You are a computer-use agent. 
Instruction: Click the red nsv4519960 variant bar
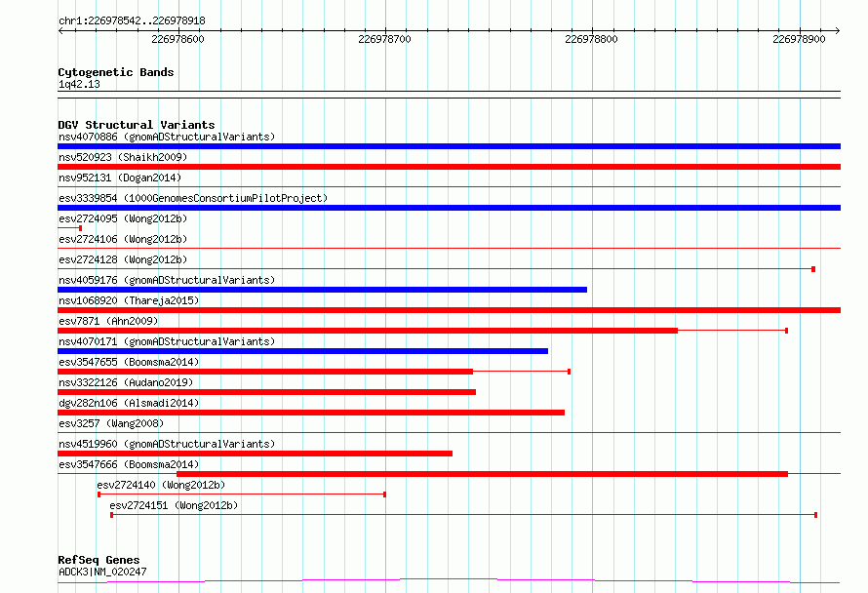tap(256, 454)
